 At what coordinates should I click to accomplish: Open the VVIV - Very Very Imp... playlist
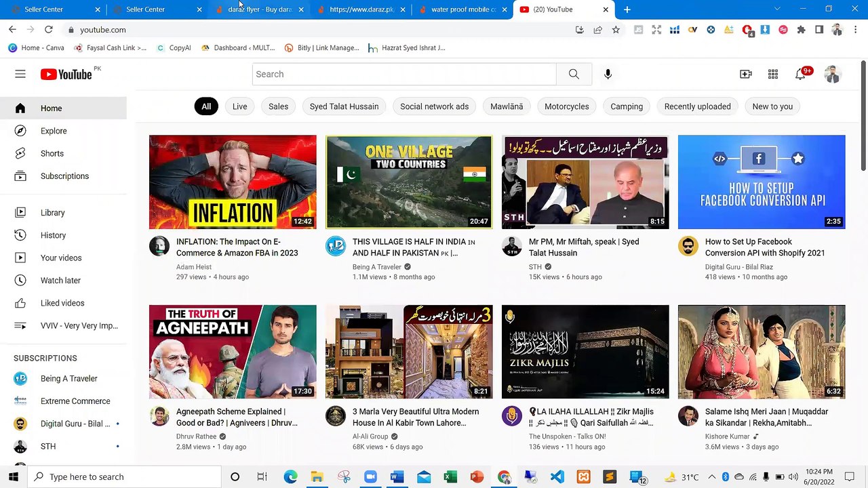point(63,325)
